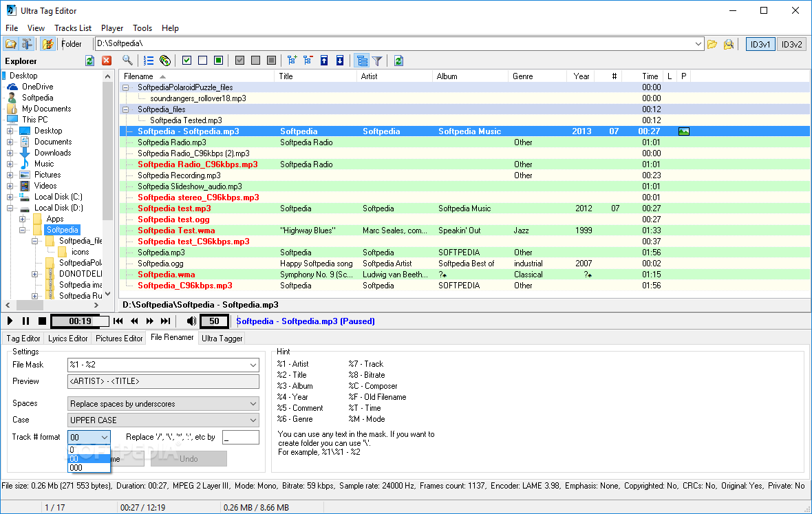The height and width of the screenshot is (514, 812).
Task: Click the refresh tracks list icon after filter
Action: (x=398, y=61)
